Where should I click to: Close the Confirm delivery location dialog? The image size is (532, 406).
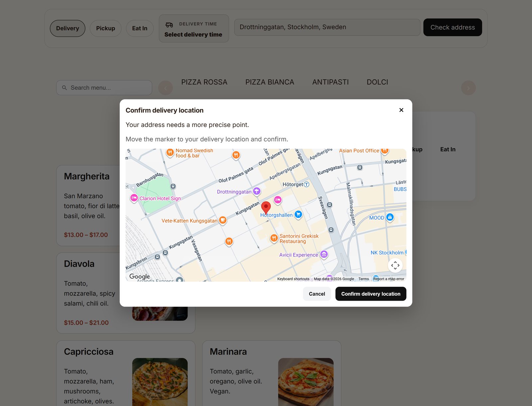pos(401,110)
